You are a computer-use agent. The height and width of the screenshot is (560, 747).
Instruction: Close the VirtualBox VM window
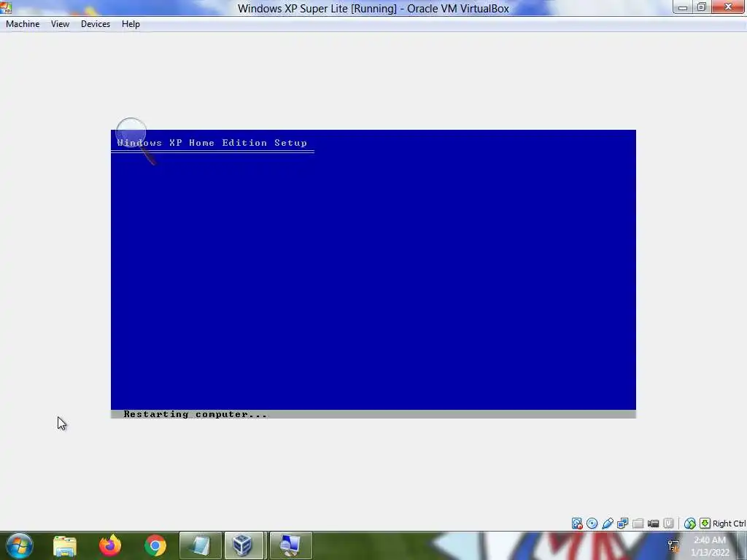coord(728,7)
